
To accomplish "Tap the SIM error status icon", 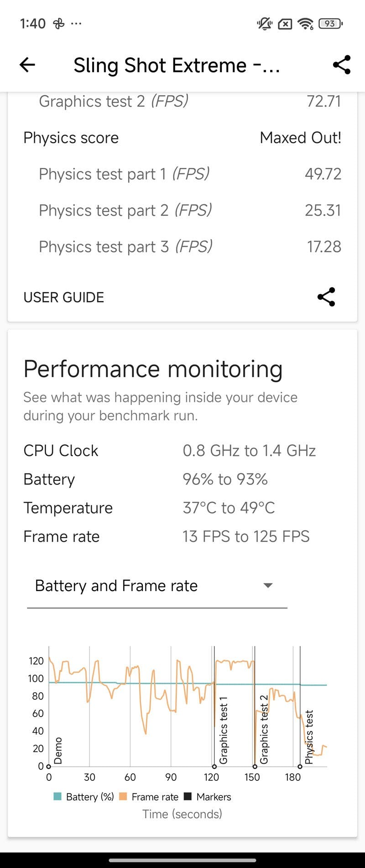I will coord(285,23).
